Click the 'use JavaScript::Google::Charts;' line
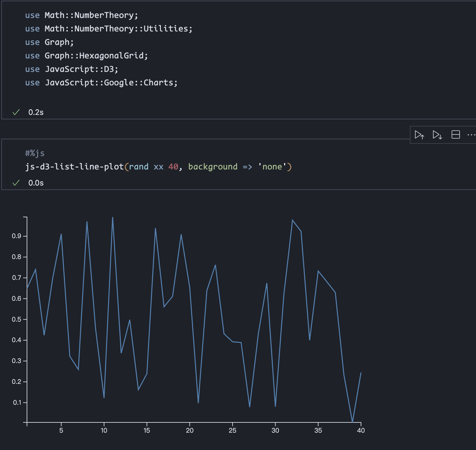476x450 pixels. [x=101, y=83]
